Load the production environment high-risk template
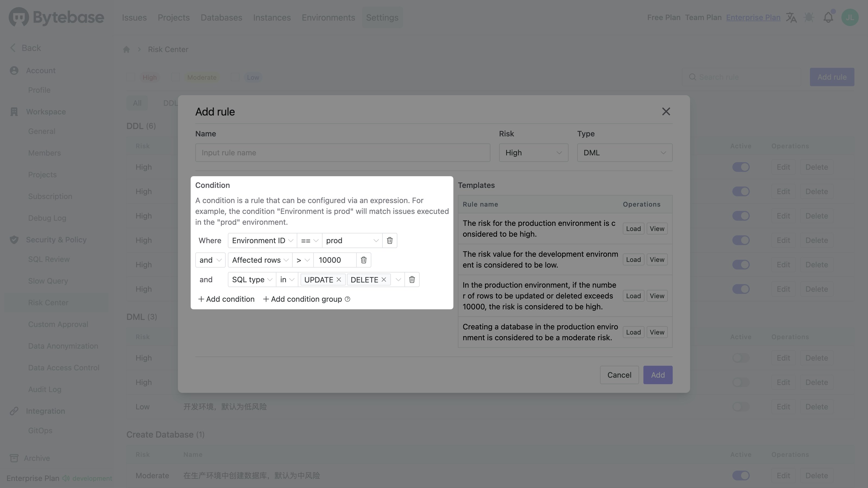 [x=633, y=229]
